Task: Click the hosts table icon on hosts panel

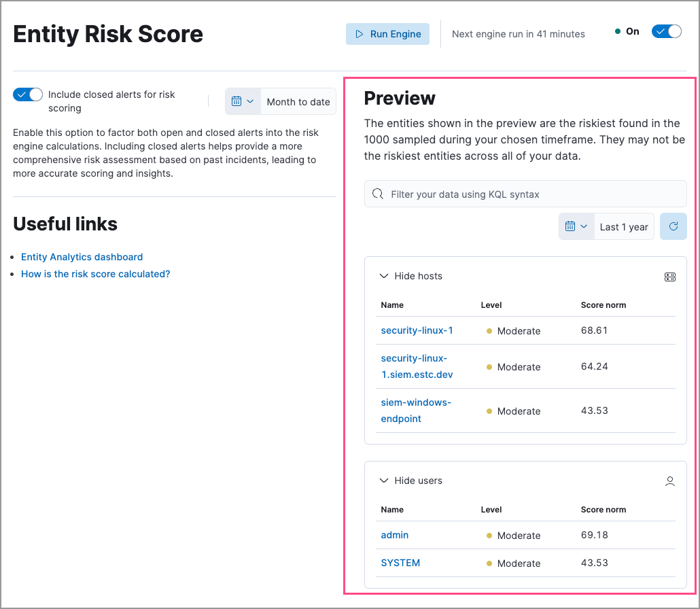Action: pyautogui.click(x=669, y=277)
